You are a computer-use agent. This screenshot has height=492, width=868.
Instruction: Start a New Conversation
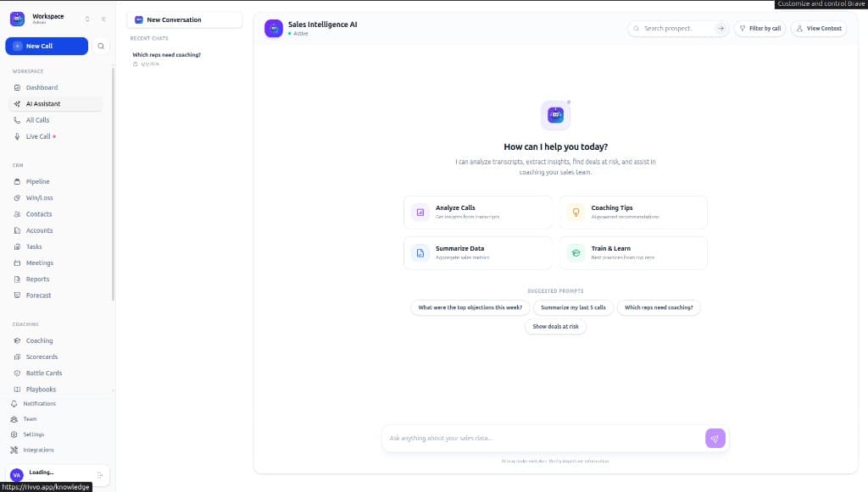point(184,19)
